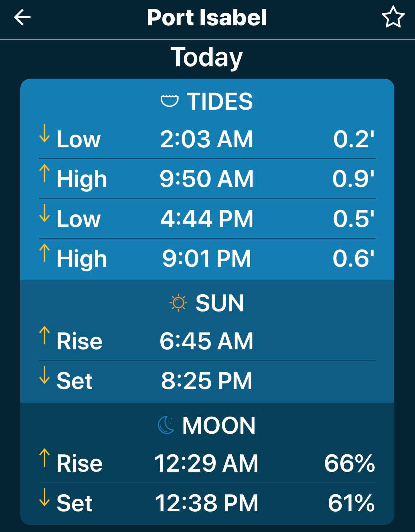The image size is (415, 532).
Task: Tap the back arrow icon
Action: coord(22,17)
